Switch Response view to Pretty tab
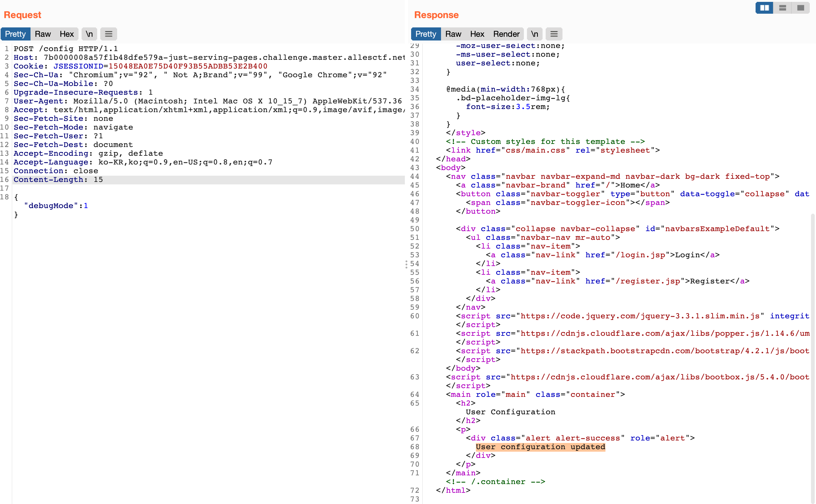The image size is (816, 504). point(426,34)
